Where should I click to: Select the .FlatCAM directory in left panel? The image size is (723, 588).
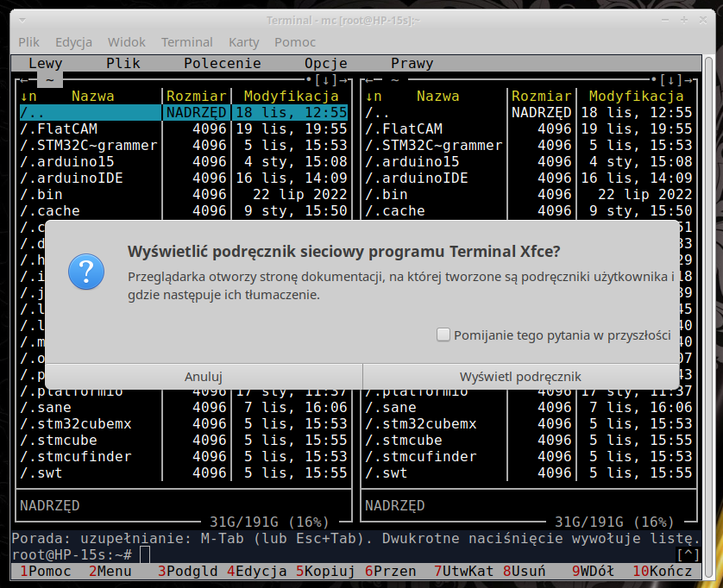point(91,129)
